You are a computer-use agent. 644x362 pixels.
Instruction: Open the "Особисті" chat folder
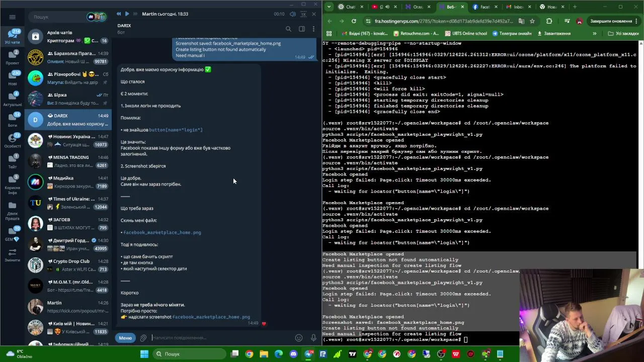(x=12, y=140)
